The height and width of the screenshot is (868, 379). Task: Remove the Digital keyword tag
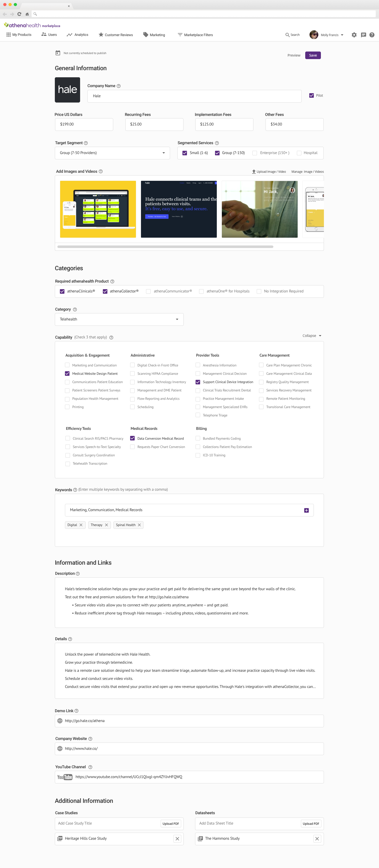[81, 525]
